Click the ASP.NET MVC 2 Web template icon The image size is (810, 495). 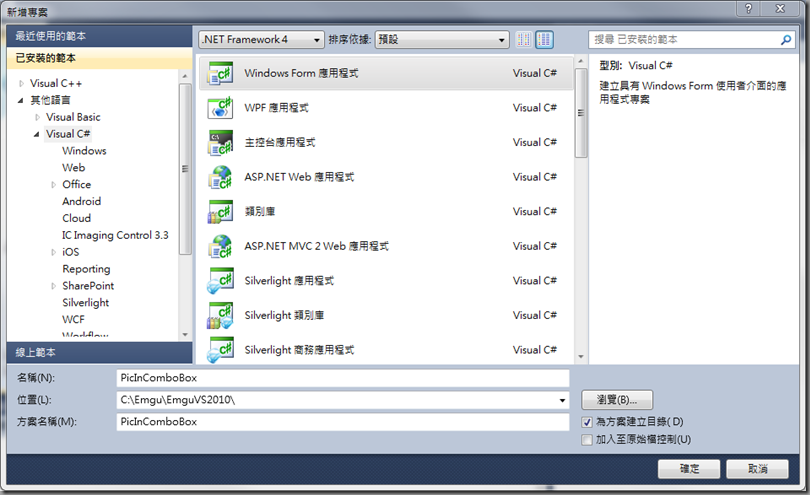221,246
